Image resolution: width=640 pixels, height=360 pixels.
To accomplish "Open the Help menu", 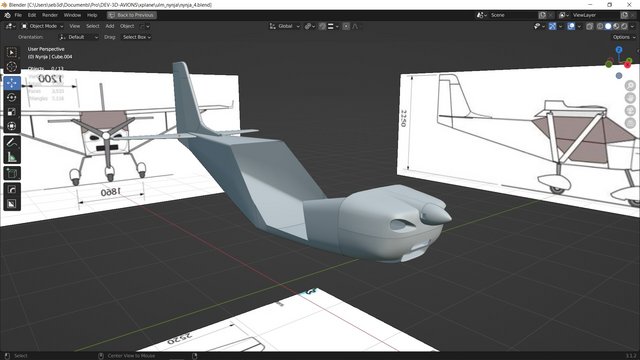I will point(92,15).
